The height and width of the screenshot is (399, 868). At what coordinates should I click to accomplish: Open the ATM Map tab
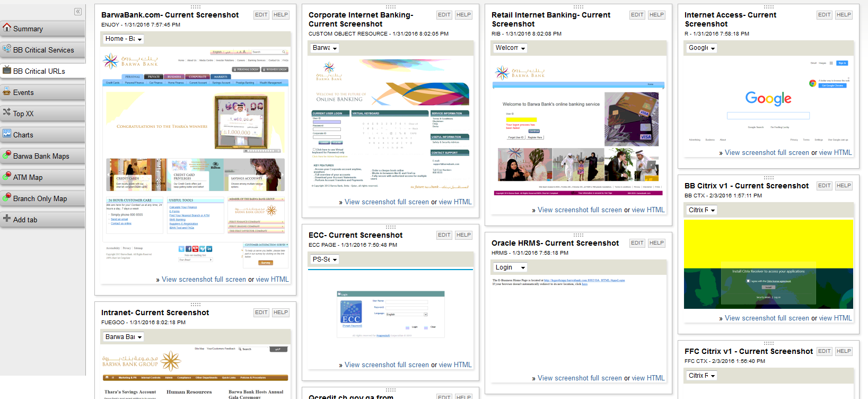pyautogui.click(x=42, y=177)
